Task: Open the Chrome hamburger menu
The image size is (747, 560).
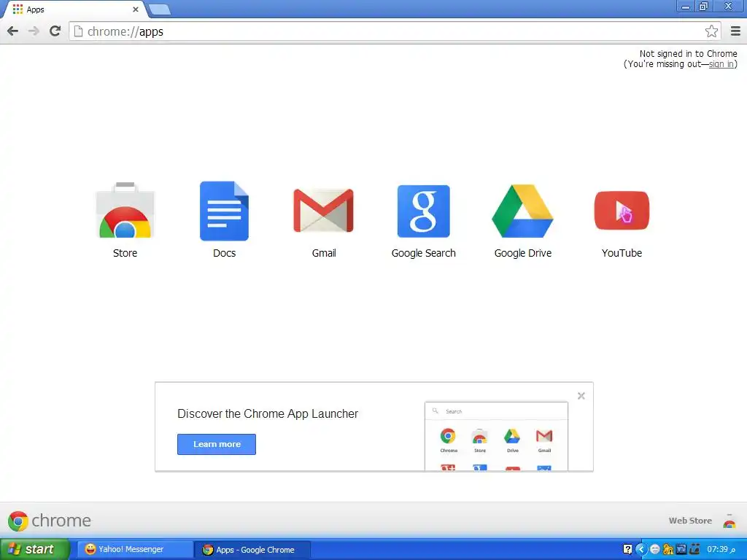Action: 735,31
